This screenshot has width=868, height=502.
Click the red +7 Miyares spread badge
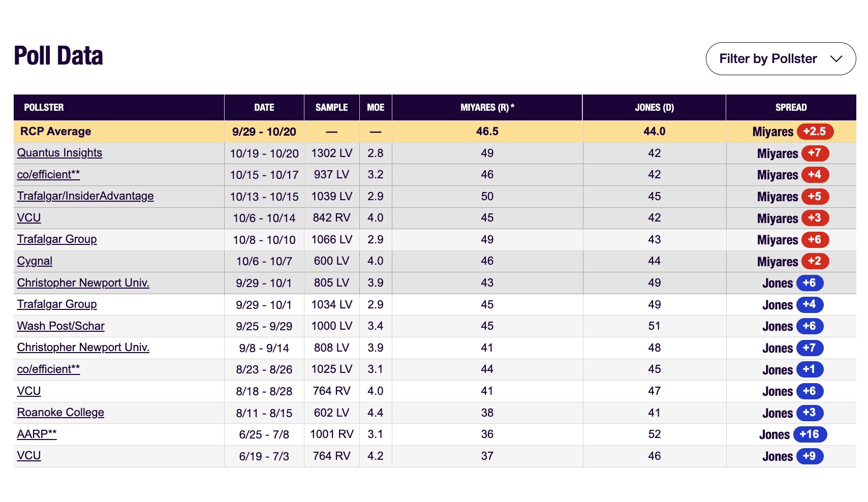pyautogui.click(x=815, y=153)
